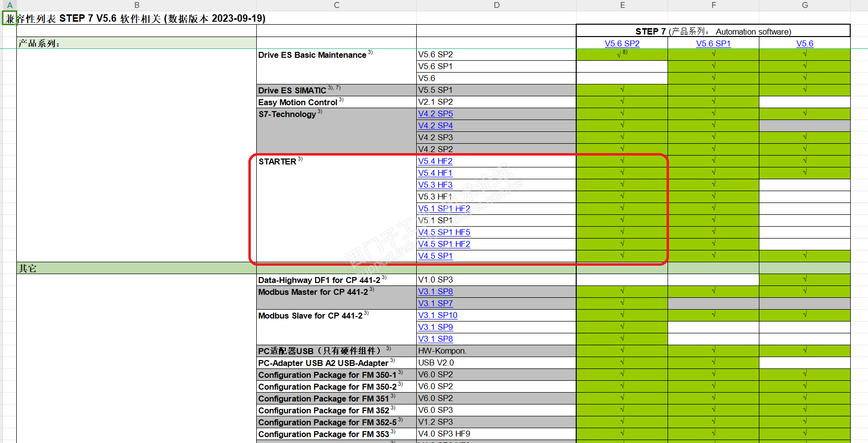Select the plain-text "V5.1 SP1" version cell
The height and width of the screenshot is (443, 868).
[497, 220]
